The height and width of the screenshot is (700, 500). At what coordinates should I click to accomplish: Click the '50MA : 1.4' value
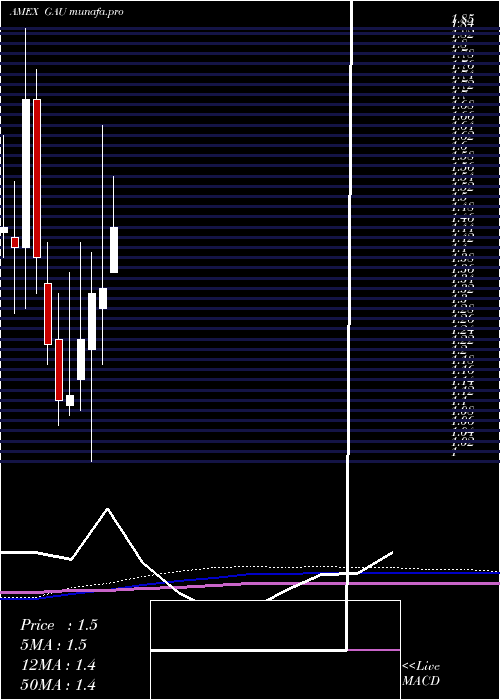(x=58, y=685)
